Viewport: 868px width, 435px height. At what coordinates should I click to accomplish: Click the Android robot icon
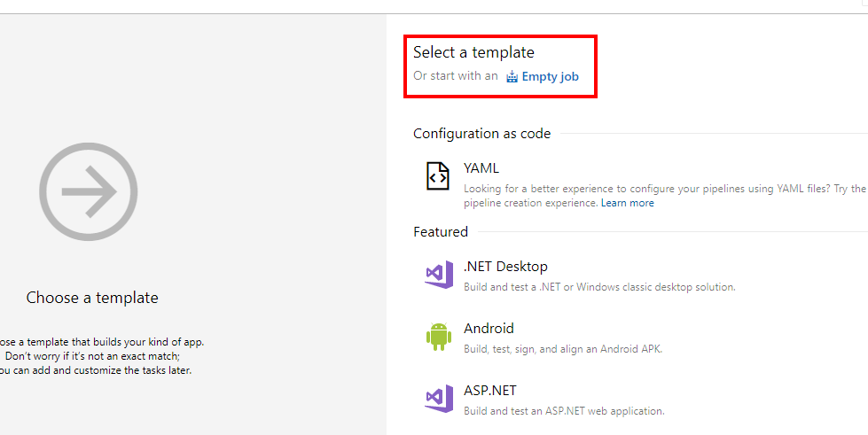tap(439, 337)
